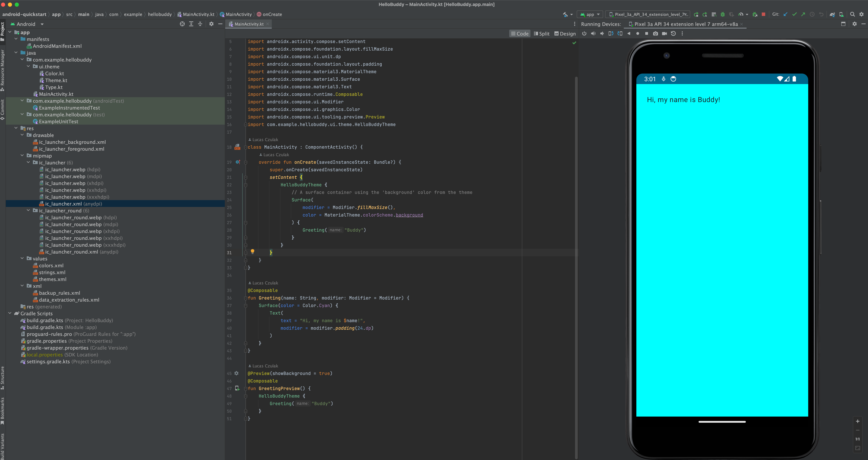Viewport: 868px width, 460px height.
Task: Rotate emulator right icon
Action: [620, 33]
